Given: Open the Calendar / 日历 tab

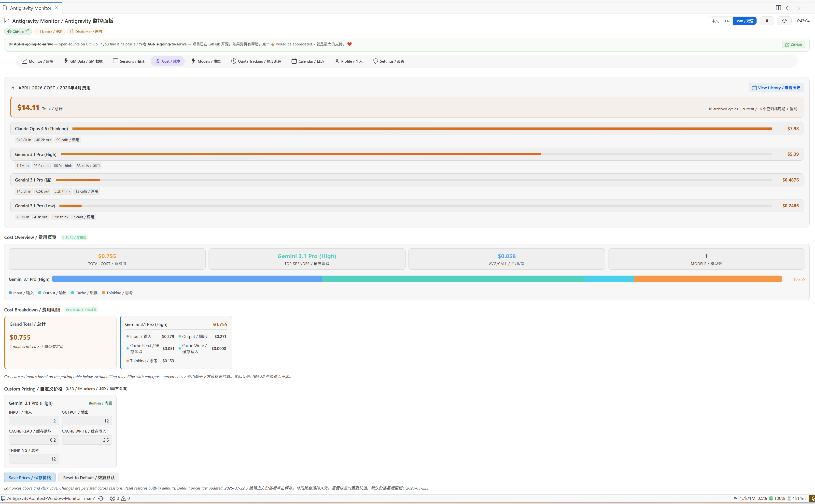Looking at the screenshot, I should click(x=307, y=61).
